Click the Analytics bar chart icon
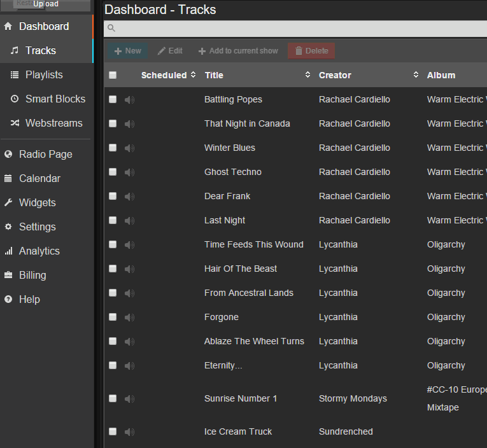This screenshot has height=448, width=487. coord(8,251)
